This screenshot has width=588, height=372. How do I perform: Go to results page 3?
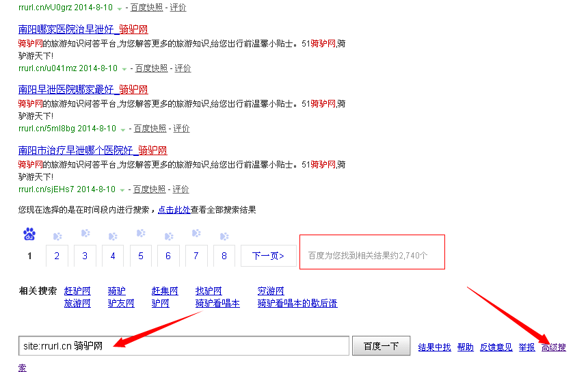point(85,256)
